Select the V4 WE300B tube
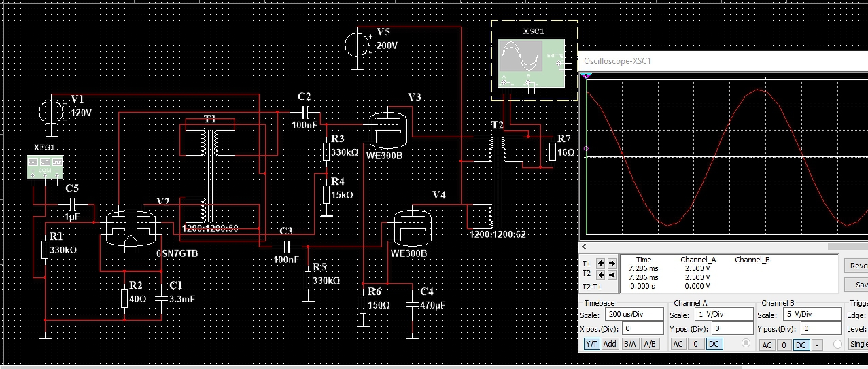This screenshot has height=369, width=868. coord(414,229)
